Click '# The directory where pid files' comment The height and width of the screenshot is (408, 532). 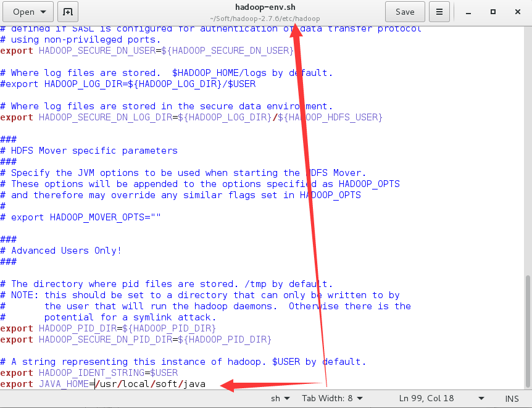coord(167,284)
